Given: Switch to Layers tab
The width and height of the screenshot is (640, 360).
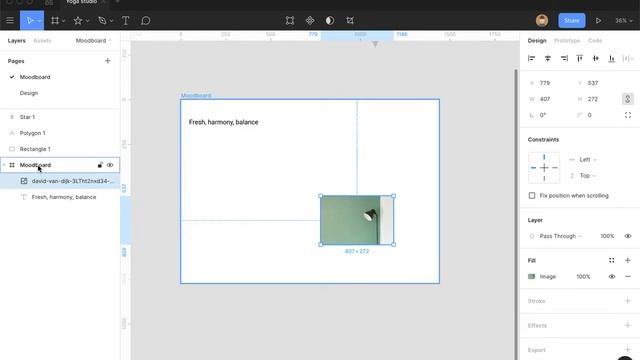Looking at the screenshot, I should tap(16, 40).
